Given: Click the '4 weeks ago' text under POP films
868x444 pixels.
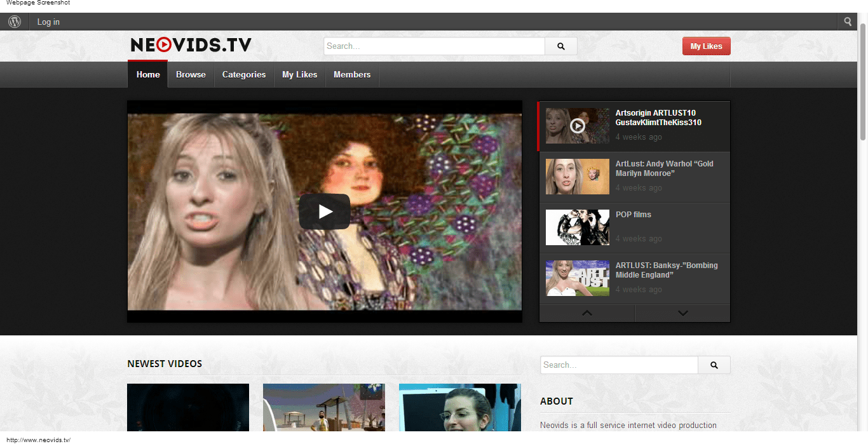Looking at the screenshot, I should 639,239.
